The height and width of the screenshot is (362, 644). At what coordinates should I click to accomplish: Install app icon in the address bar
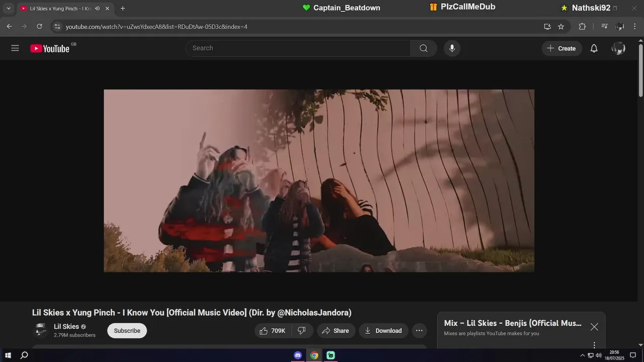point(547,26)
